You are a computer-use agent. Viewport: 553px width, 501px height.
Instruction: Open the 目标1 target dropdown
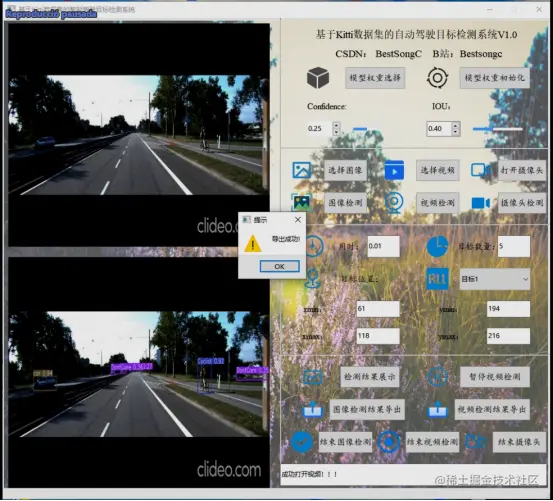click(x=495, y=279)
